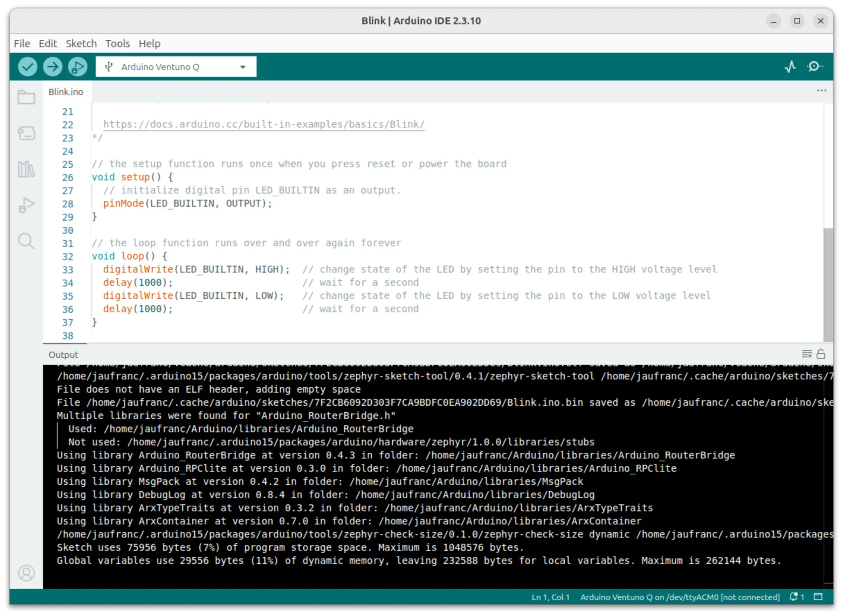Toggle the Output scroll lock icon
Viewport: 843px width, 616px height.
(821, 354)
